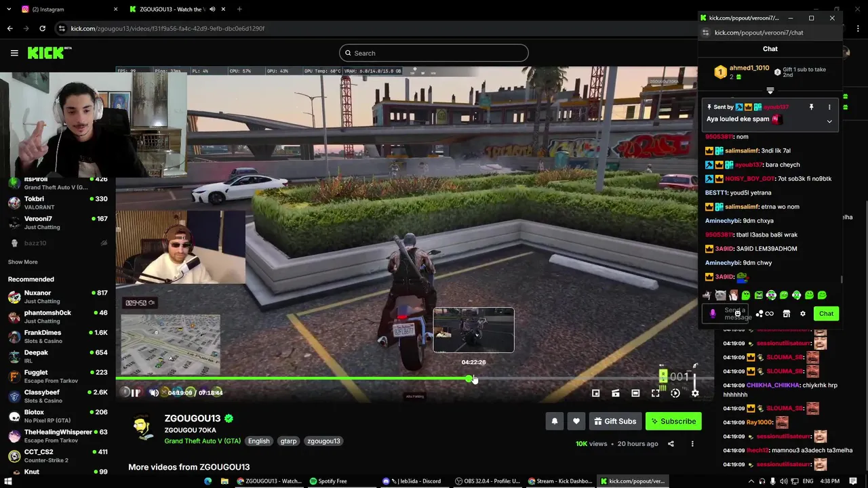The width and height of the screenshot is (868, 488).
Task: Open Tokbri channel in sidebar
Action: pyautogui.click(x=58, y=203)
